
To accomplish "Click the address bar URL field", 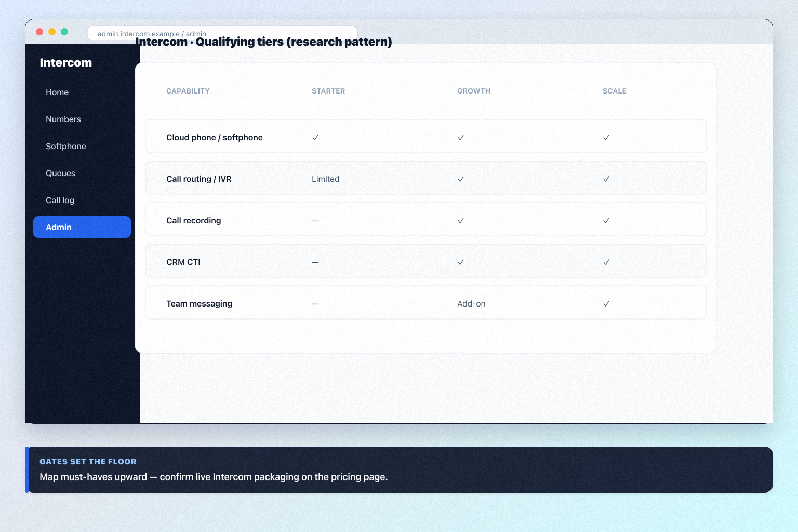I will pyautogui.click(x=222, y=33).
